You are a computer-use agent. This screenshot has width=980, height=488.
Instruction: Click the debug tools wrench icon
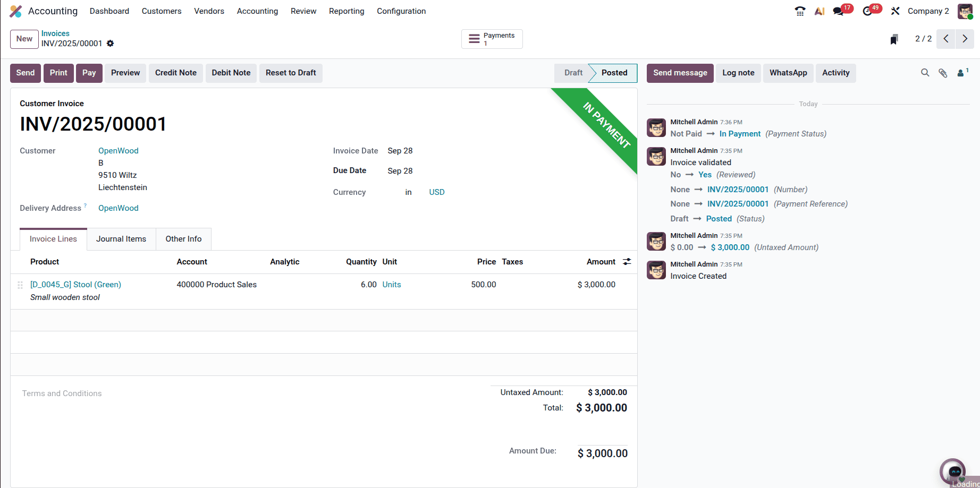pyautogui.click(x=895, y=11)
